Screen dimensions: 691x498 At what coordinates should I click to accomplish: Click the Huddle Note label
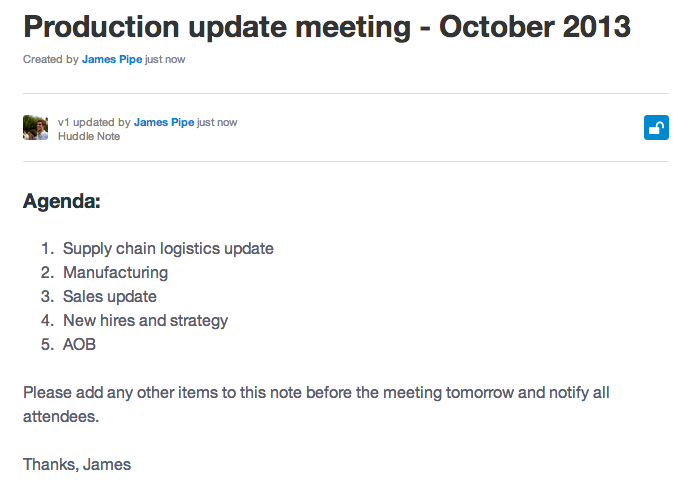89,137
